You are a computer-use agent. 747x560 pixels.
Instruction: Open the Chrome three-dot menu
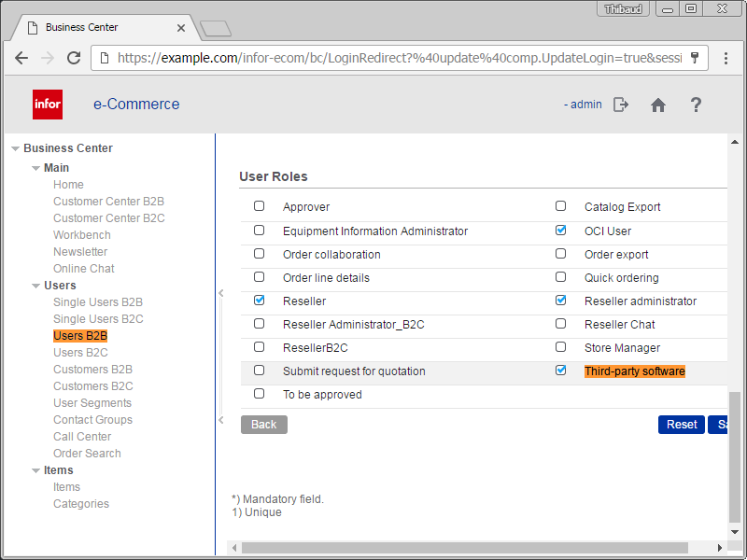pyautogui.click(x=726, y=58)
